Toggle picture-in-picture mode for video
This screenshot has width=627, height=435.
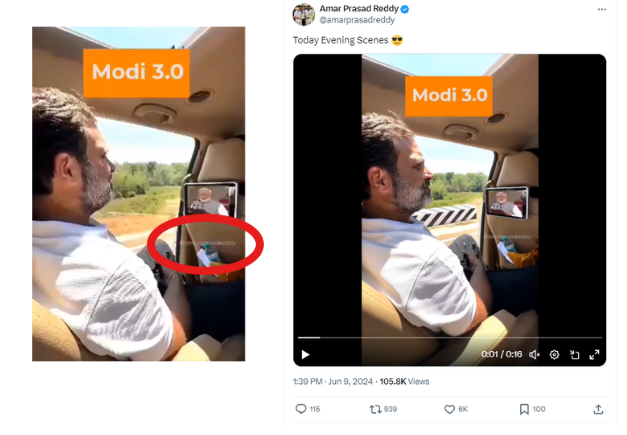pos(574,354)
